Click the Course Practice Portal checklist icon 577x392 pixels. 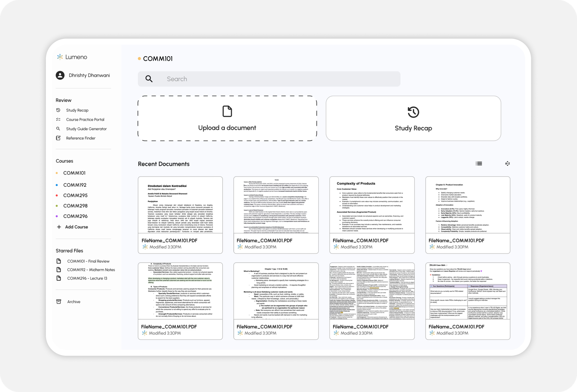[x=58, y=120]
